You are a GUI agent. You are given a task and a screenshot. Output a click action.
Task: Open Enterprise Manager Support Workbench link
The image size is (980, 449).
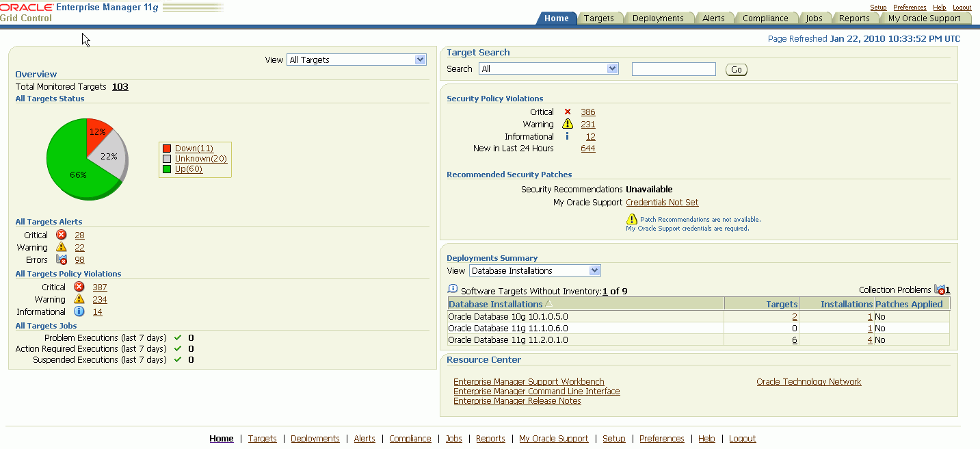click(x=529, y=382)
